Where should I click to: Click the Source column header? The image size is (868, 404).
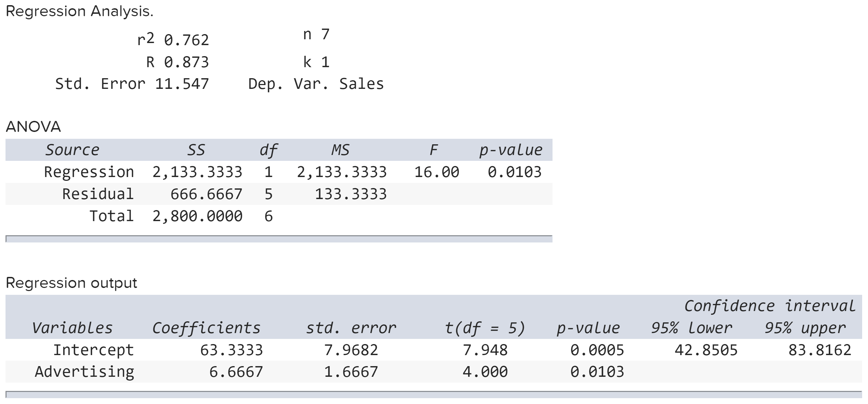pos(72,150)
